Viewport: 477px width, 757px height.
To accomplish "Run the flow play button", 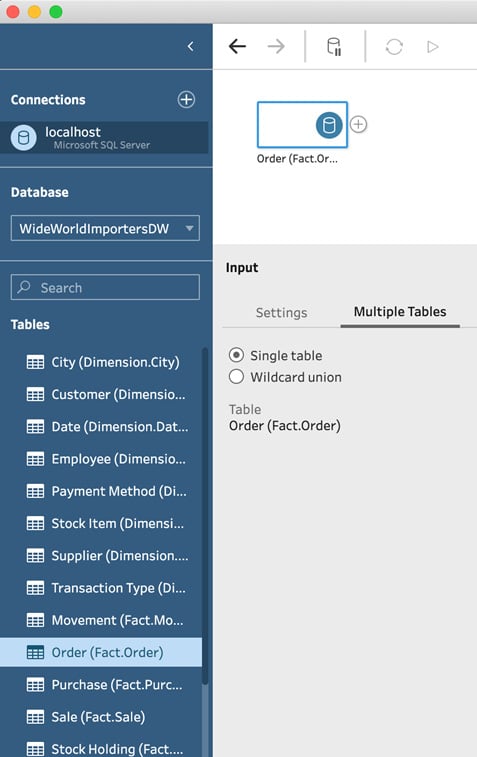I will point(433,47).
